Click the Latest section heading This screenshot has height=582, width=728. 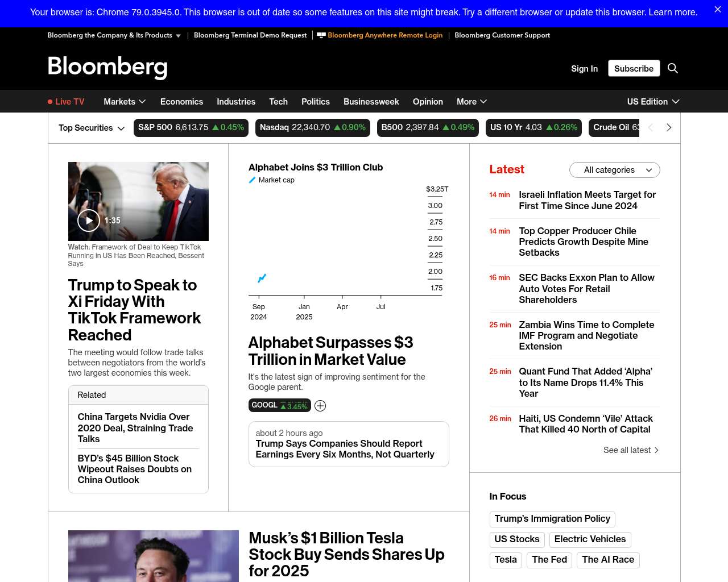click(x=507, y=169)
